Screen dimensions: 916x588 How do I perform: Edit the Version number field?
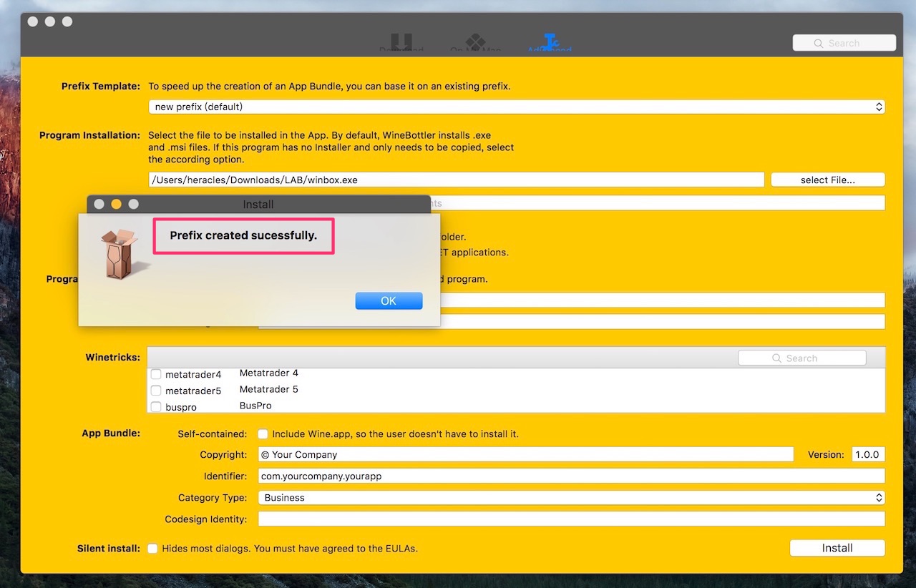[869, 454]
